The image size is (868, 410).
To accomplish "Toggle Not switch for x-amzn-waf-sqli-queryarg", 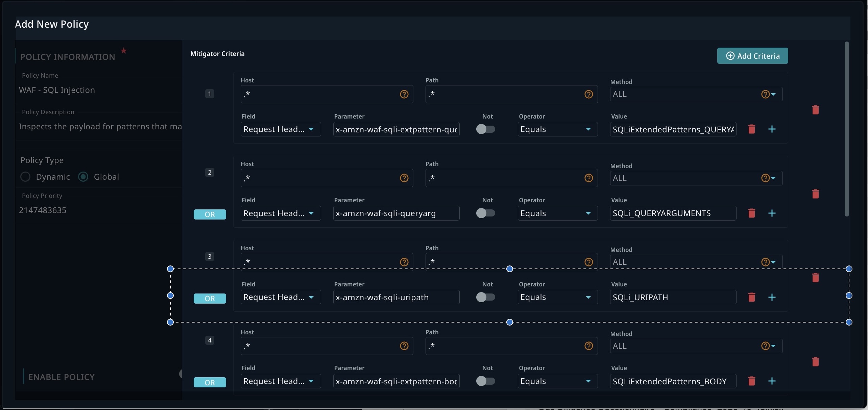I will (x=485, y=213).
